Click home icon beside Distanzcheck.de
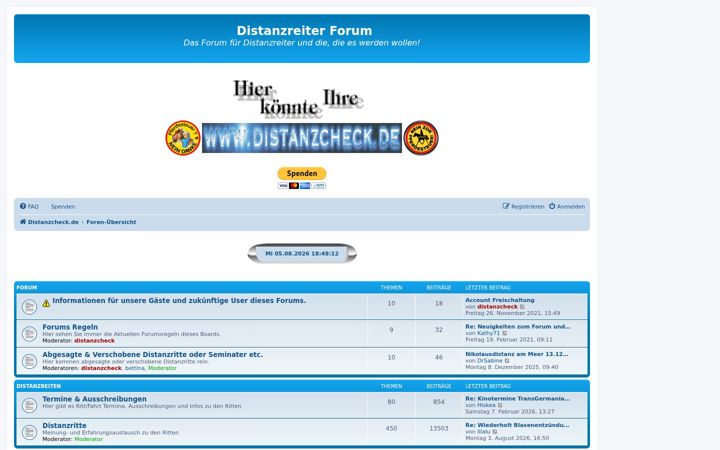Viewport: 720px width, 450px height. (23, 222)
